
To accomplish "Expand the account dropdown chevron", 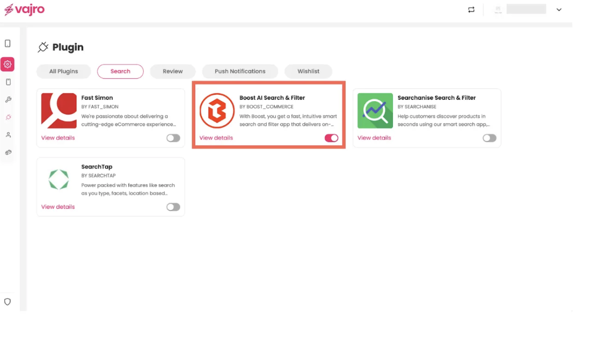I will (559, 10).
